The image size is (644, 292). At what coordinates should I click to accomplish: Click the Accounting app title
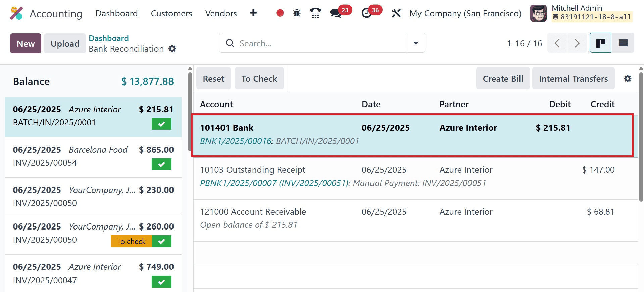(56, 14)
